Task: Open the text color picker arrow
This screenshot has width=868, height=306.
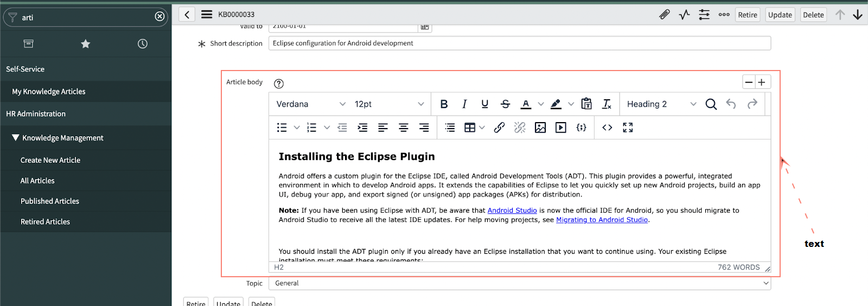Action: point(541,104)
